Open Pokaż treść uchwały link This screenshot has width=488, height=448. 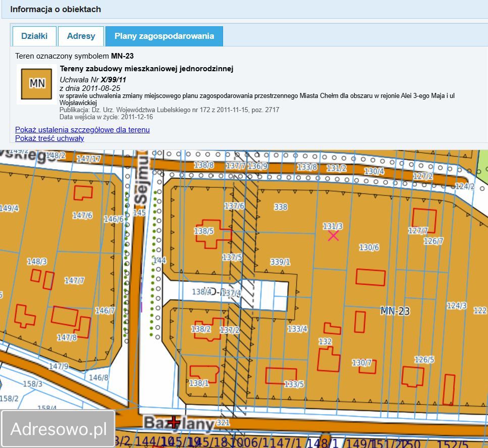pos(49,138)
